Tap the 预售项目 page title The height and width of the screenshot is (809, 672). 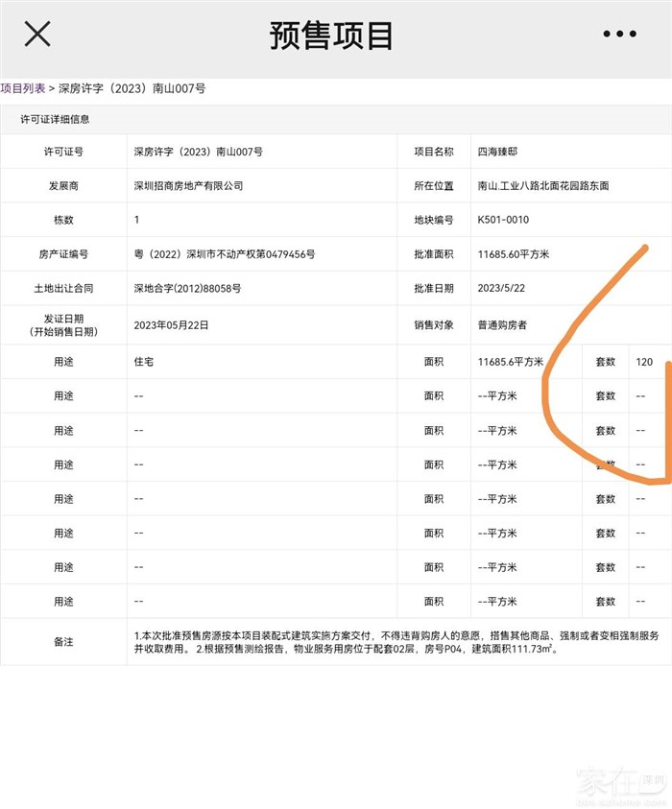(331, 36)
